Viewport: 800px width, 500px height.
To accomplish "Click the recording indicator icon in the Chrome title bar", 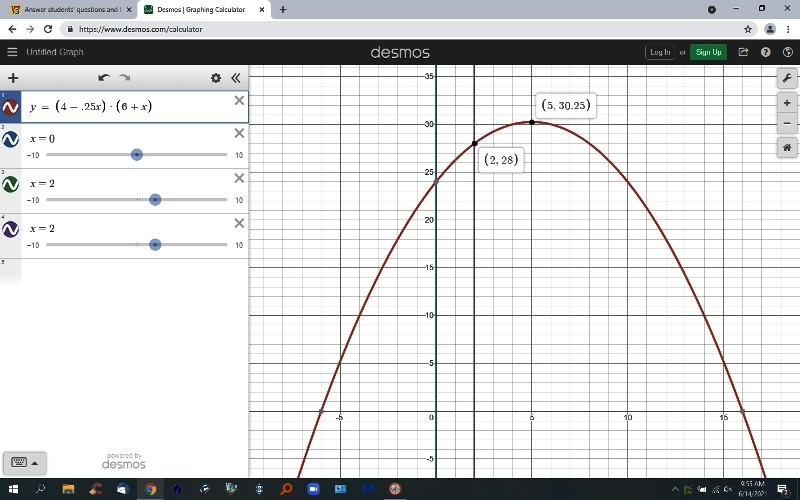I will pos(712,9).
